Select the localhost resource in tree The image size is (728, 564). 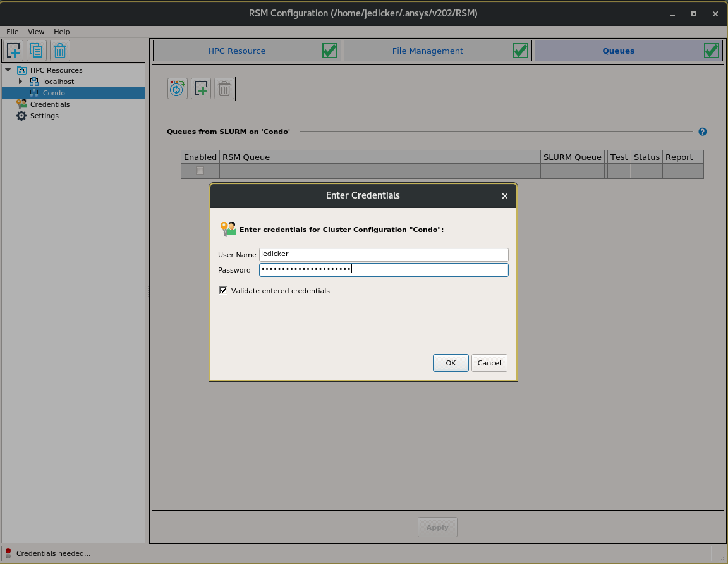[x=58, y=82]
